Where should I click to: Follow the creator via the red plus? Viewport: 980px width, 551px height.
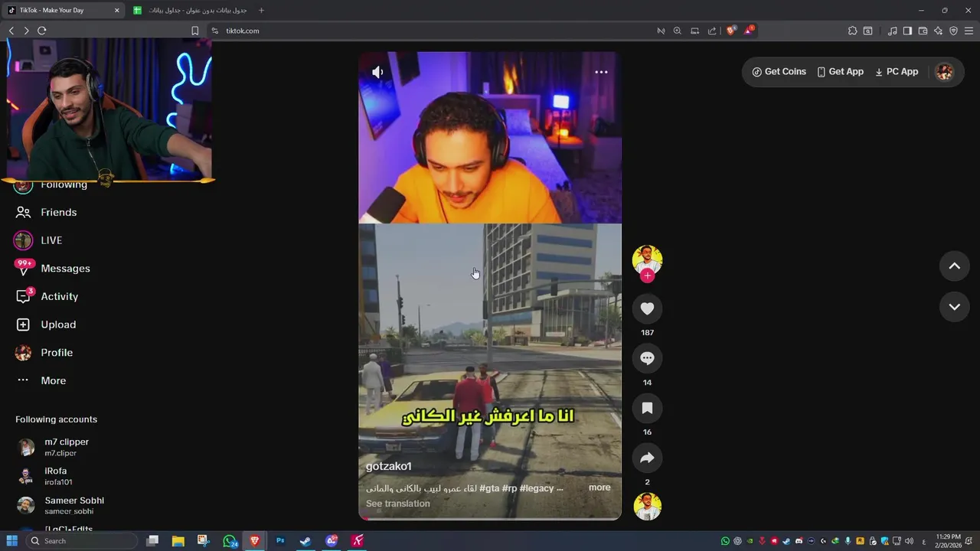647,276
